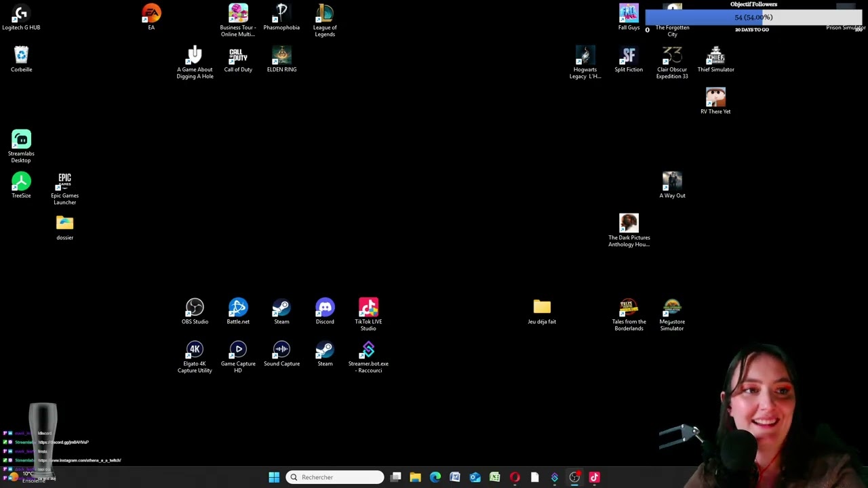This screenshot has width=868, height=488.
Task: Click the Split Fiction game icon
Action: pos(629,59)
